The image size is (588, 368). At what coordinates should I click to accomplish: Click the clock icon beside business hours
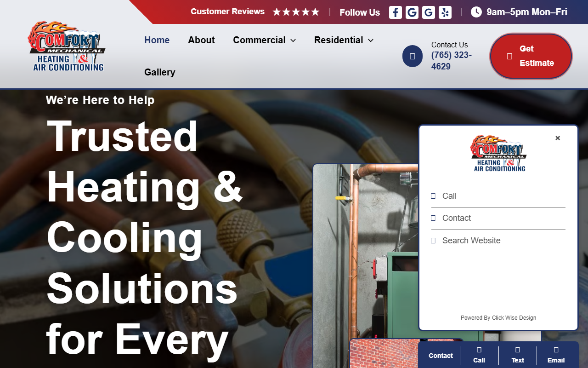point(476,12)
